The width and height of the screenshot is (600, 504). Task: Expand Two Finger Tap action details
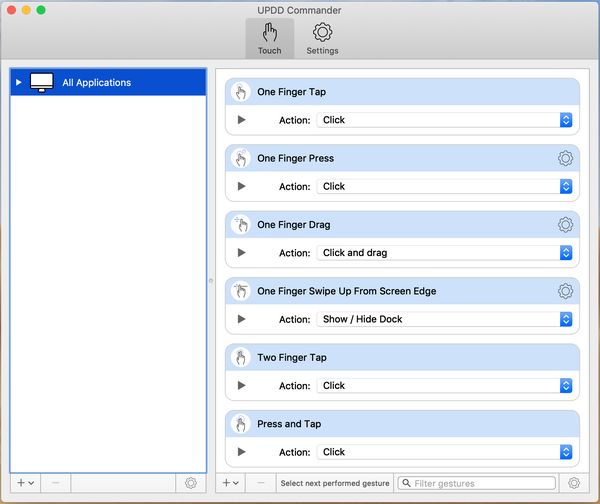click(241, 385)
